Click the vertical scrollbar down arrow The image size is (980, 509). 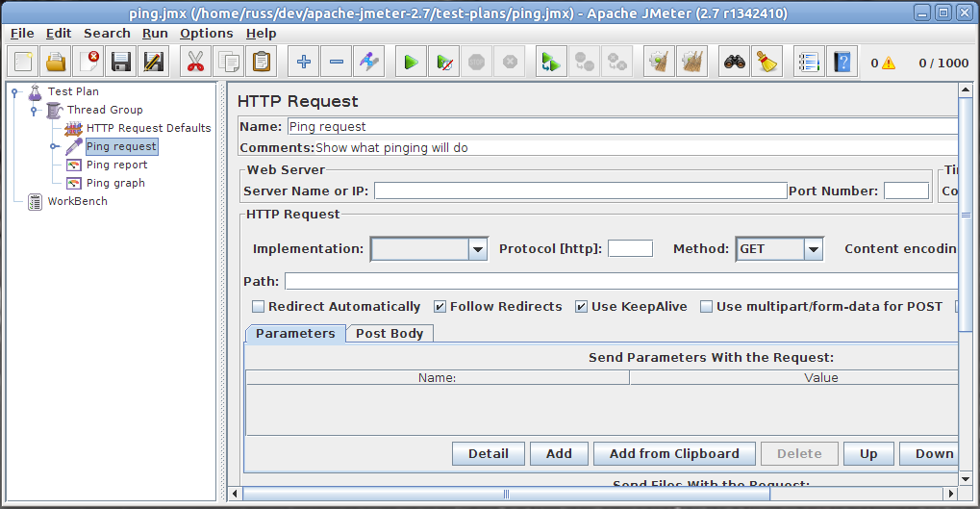coord(966,479)
